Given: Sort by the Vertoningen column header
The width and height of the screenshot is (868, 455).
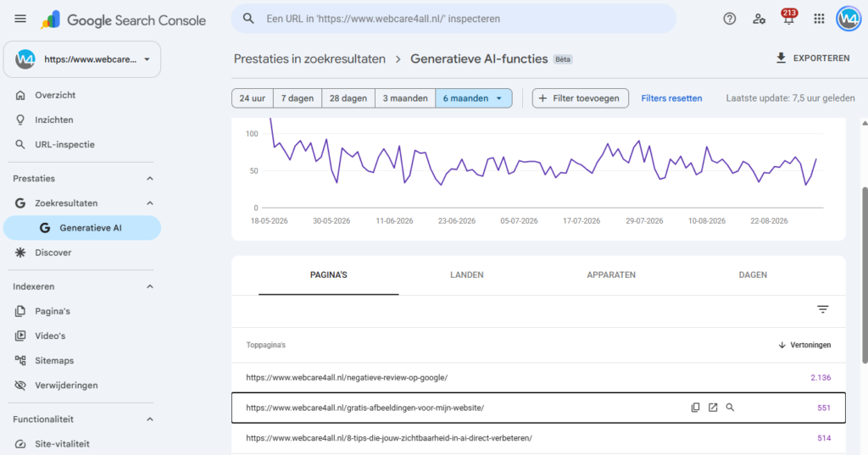Looking at the screenshot, I should (804, 345).
